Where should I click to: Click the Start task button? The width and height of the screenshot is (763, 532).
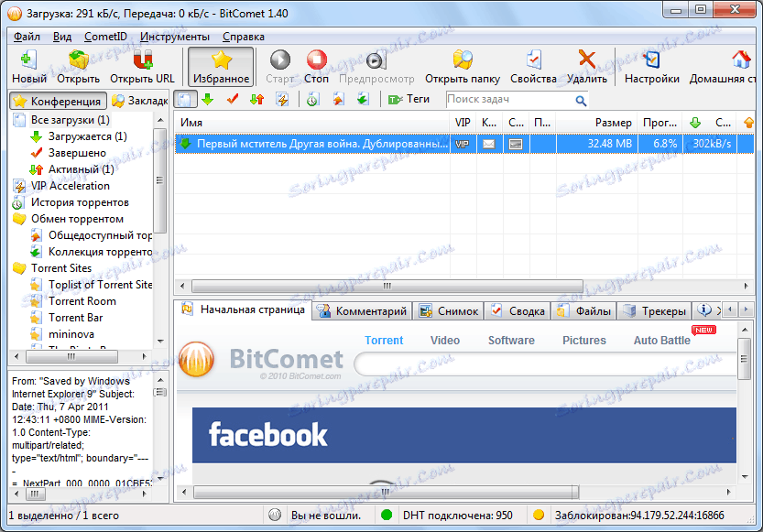click(279, 67)
